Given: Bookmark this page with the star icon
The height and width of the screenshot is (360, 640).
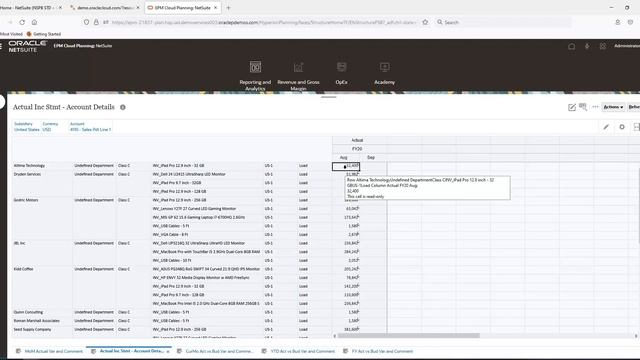Looking at the screenshot, I should (425, 22).
